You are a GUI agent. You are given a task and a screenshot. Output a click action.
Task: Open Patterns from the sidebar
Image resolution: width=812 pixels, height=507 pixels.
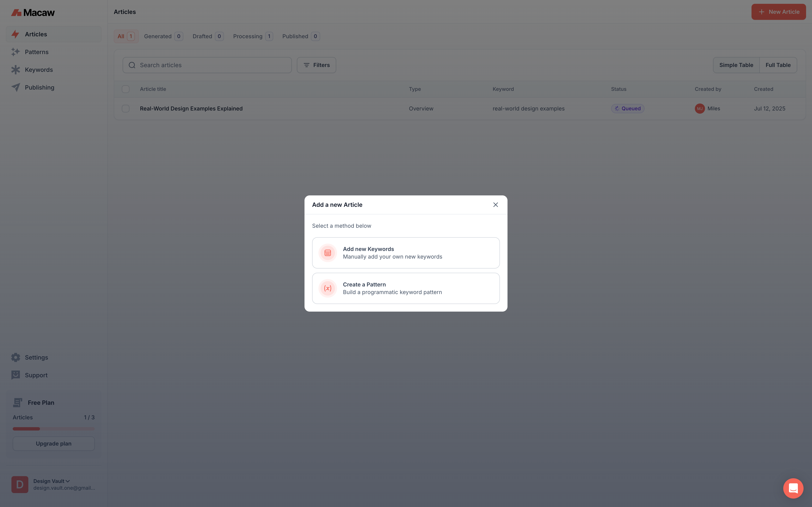click(37, 52)
